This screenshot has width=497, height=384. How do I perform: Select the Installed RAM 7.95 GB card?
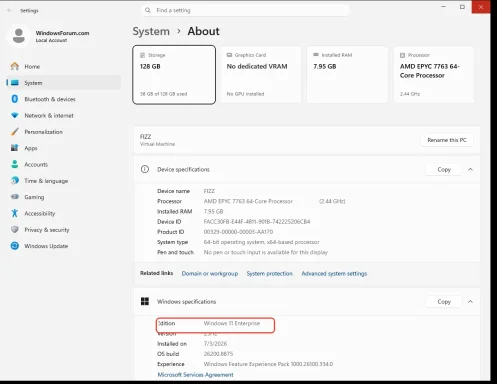tap(347, 75)
